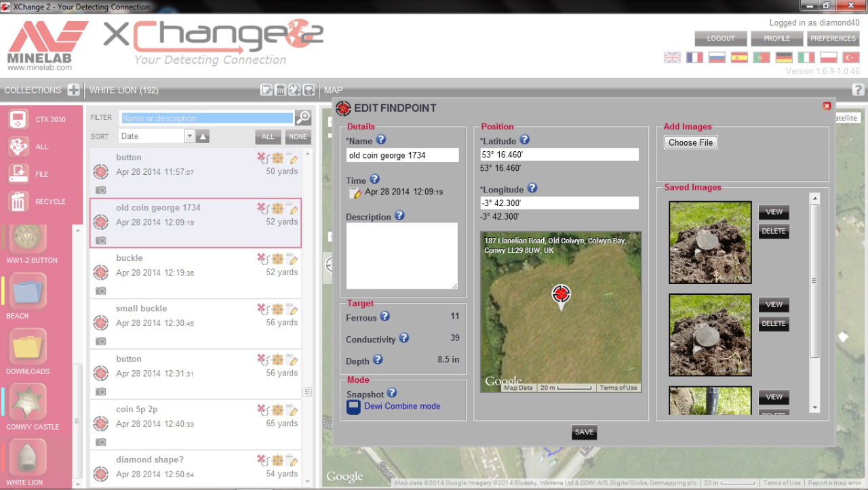This screenshot has height=490, width=868.
Task: Switch language to Spanish flag
Action: (x=739, y=58)
